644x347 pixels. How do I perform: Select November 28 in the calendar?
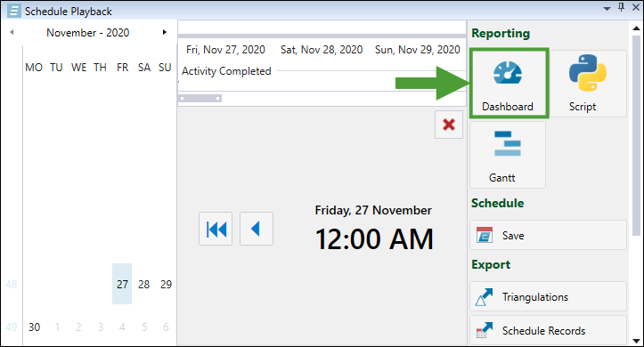(143, 284)
